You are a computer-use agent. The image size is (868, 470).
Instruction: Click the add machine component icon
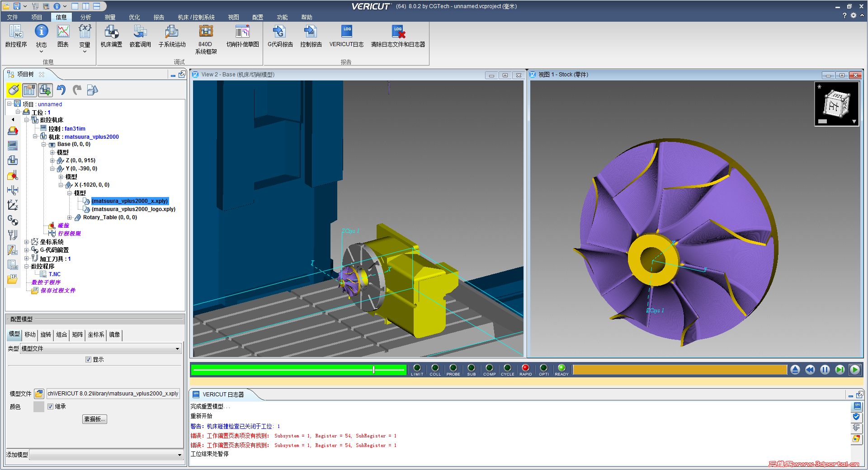click(x=45, y=90)
